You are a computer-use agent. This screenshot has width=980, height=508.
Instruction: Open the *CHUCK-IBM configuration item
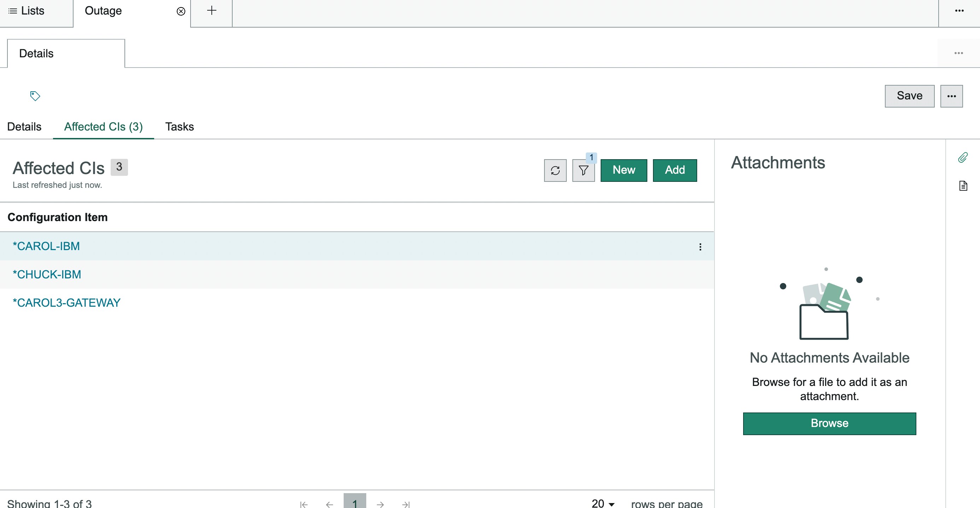47,274
